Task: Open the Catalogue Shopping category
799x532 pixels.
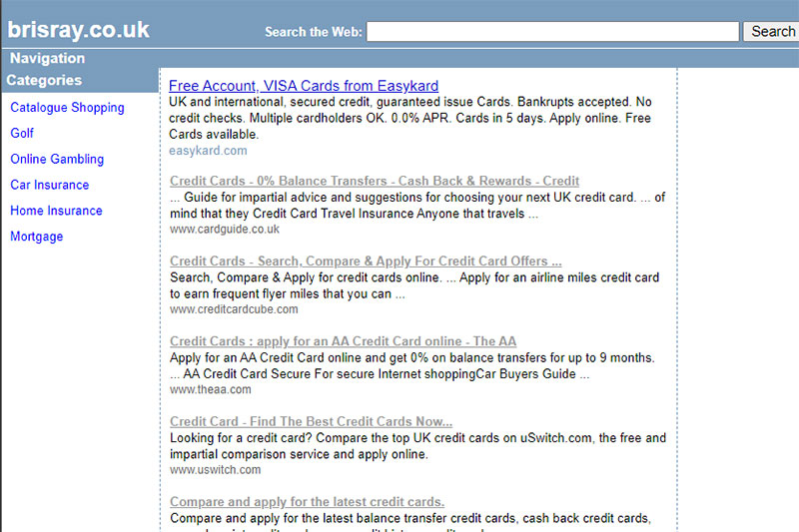Action: [67, 108]
